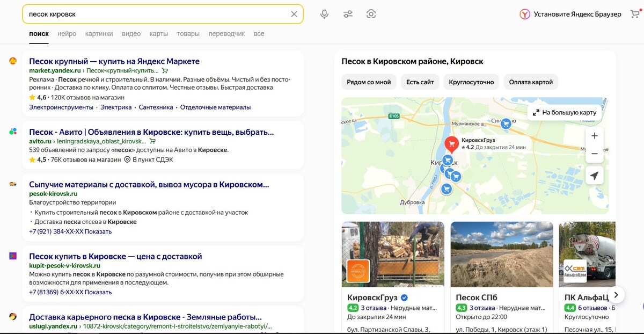The width and height of the screenshot is (644, 334).
Task: Click the Песок в Кировском районе heading
Action: point(412,61)
